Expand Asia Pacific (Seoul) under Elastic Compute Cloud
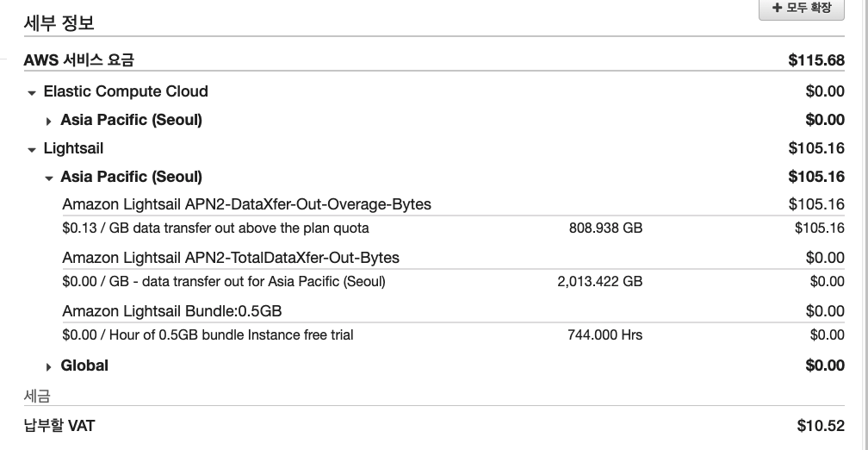This screenshot has height=450, width=868. click(49, 121)
